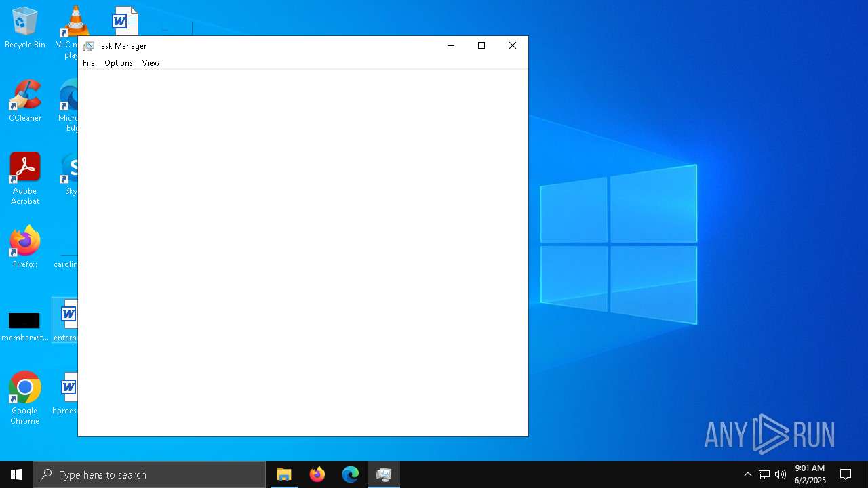Select the Firefox desktop icon
This screenshot has height=488, width=868.
click(25, 247)
